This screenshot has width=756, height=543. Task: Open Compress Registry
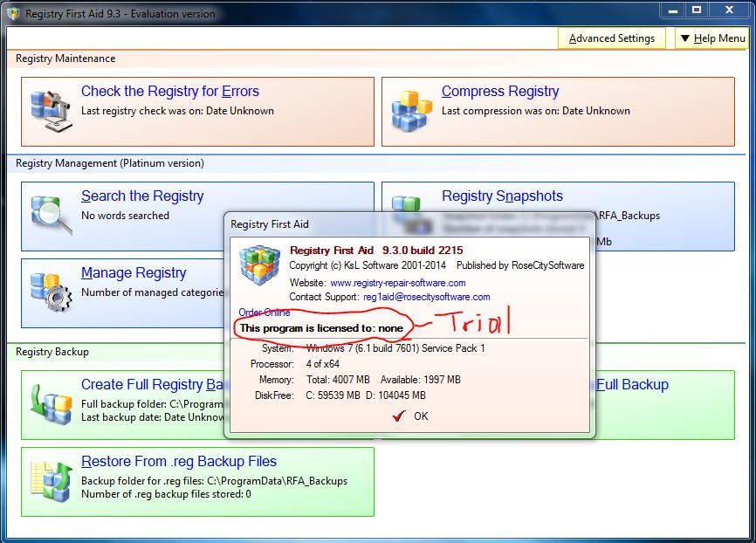pyautogui.click(x=500, y=91)
